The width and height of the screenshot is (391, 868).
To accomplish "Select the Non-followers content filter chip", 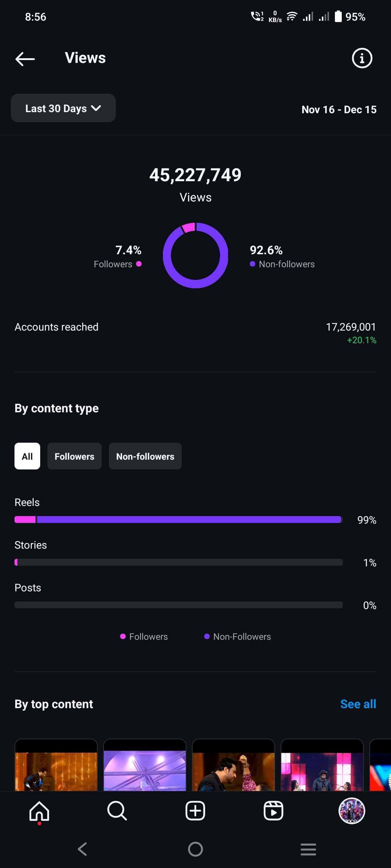I will (x=145, y=456).
